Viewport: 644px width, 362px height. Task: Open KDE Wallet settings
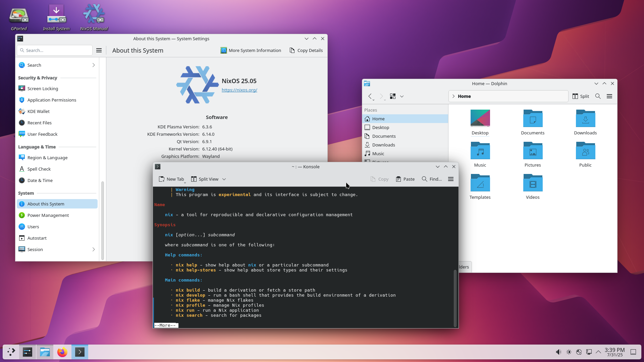pyautogui.click(x=57, y=111)
